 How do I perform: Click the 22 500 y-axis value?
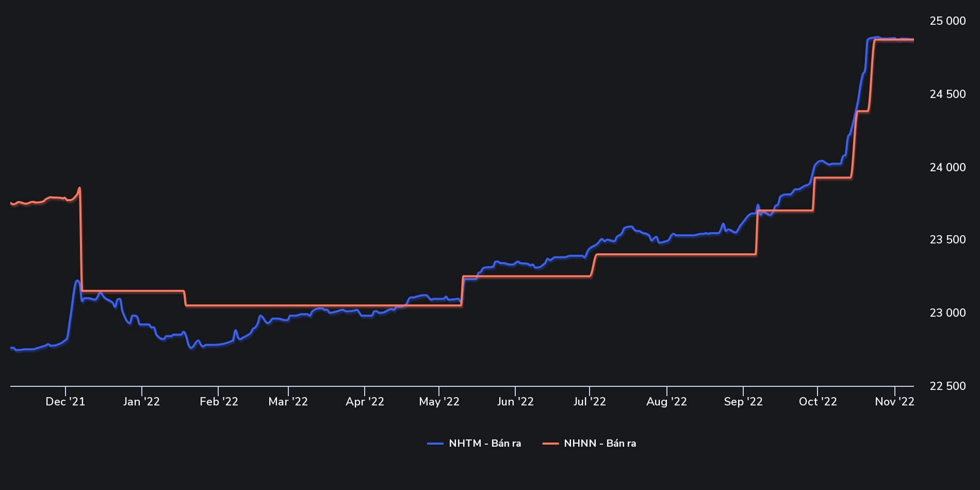948,386
